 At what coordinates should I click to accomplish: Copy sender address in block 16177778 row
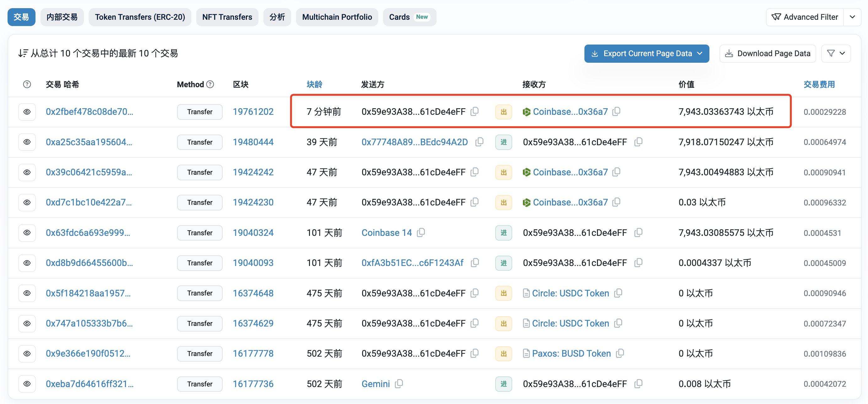[x=475, y=353]
